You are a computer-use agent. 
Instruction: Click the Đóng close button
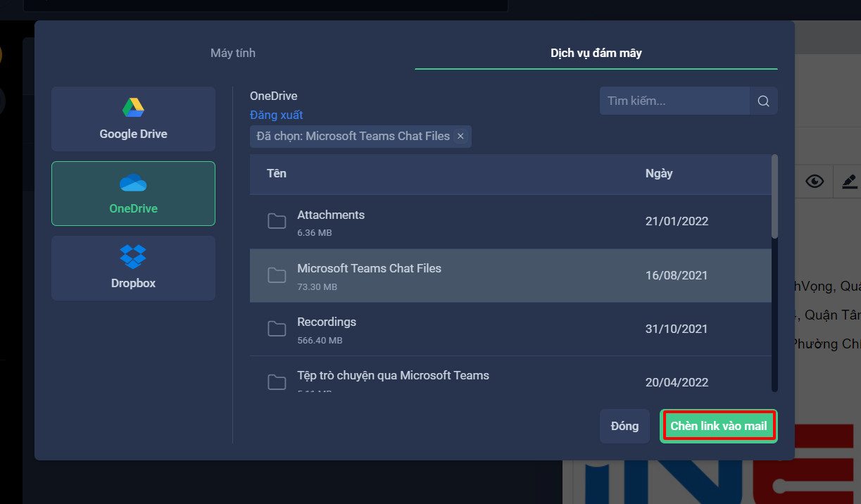624,426
